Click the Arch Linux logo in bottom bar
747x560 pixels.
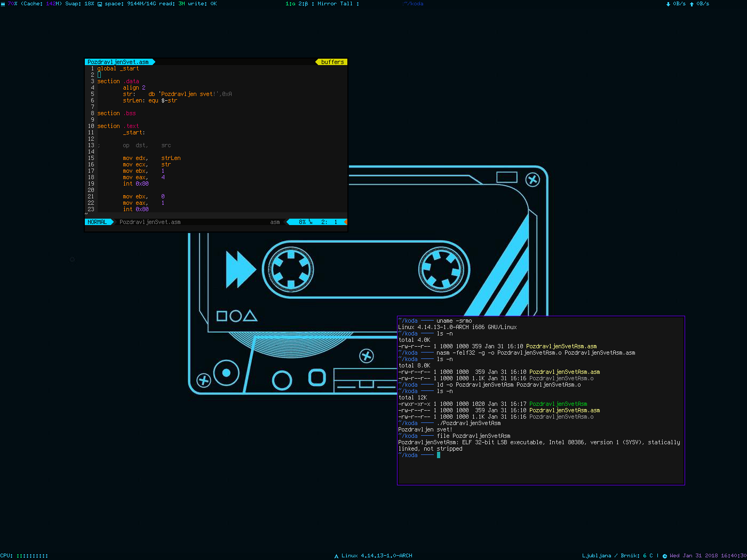click(x=336, y=556)
